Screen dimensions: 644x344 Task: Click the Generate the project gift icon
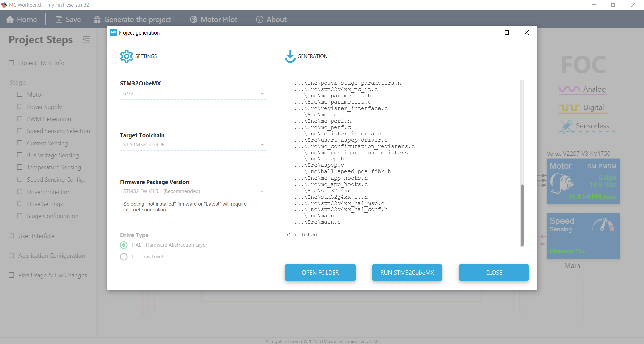click(97, 20)
